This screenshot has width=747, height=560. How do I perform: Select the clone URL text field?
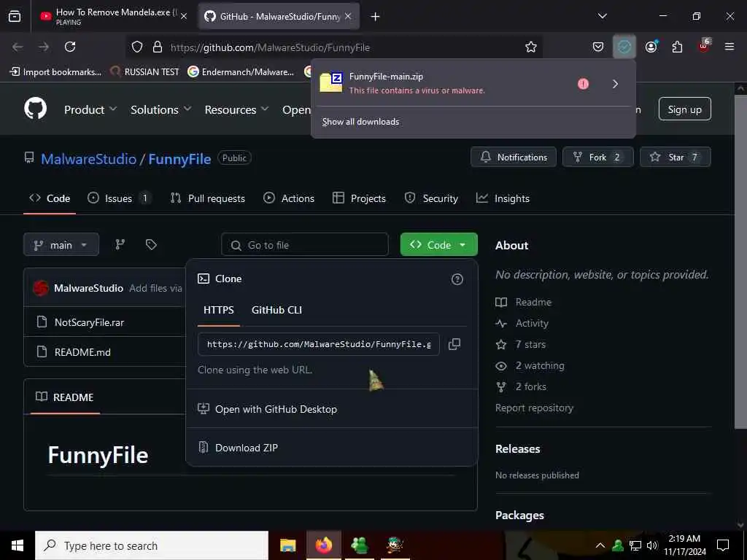[x=318, y=344]
